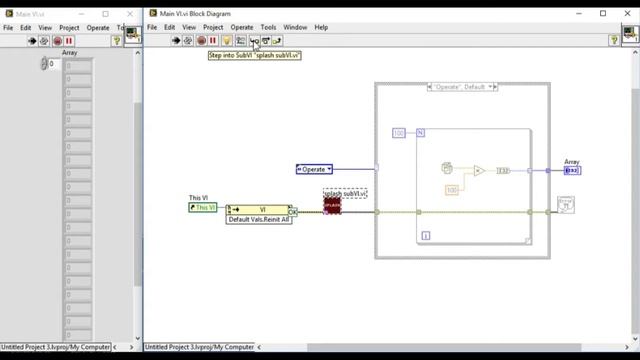This screenshot has height=360, width=640.
Task: Click project path label in Block Diagram
Action: tap(199, 347)
